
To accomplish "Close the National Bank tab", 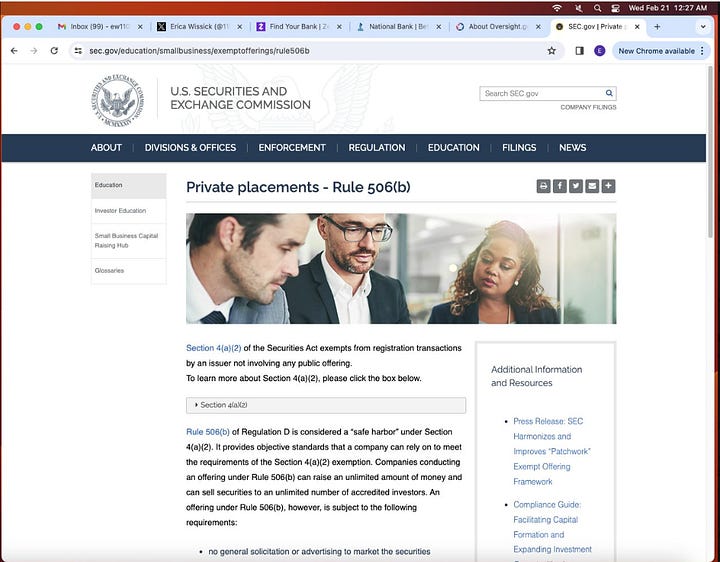I will click(x=439, y=27).
